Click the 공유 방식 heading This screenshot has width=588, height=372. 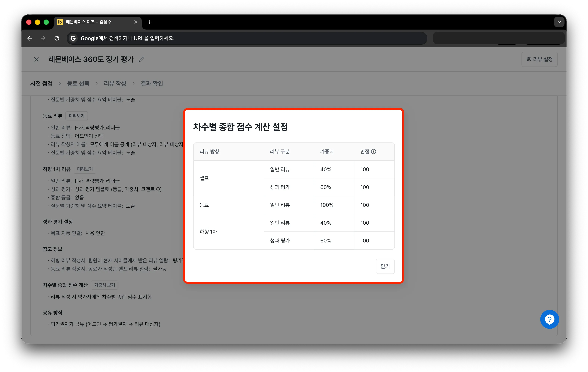pyautogui.click(x=52, y=313)
